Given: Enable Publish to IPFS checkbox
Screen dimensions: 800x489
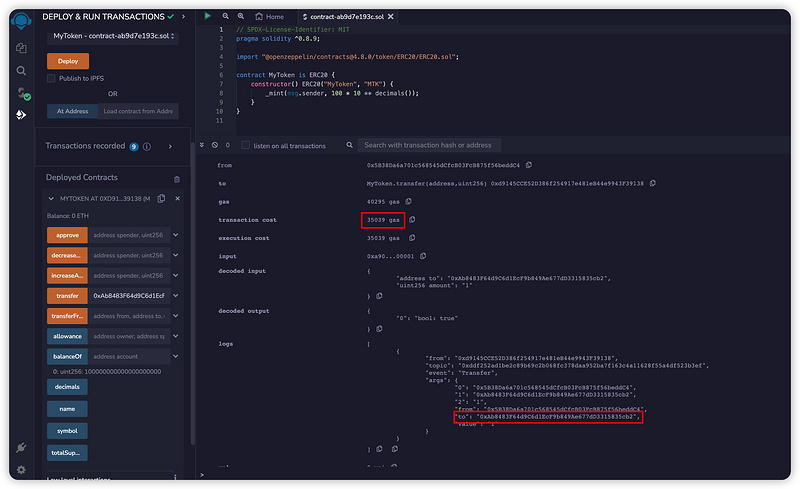Looking at the screenshot, I should pyautogui.click(x=52, y=78).
